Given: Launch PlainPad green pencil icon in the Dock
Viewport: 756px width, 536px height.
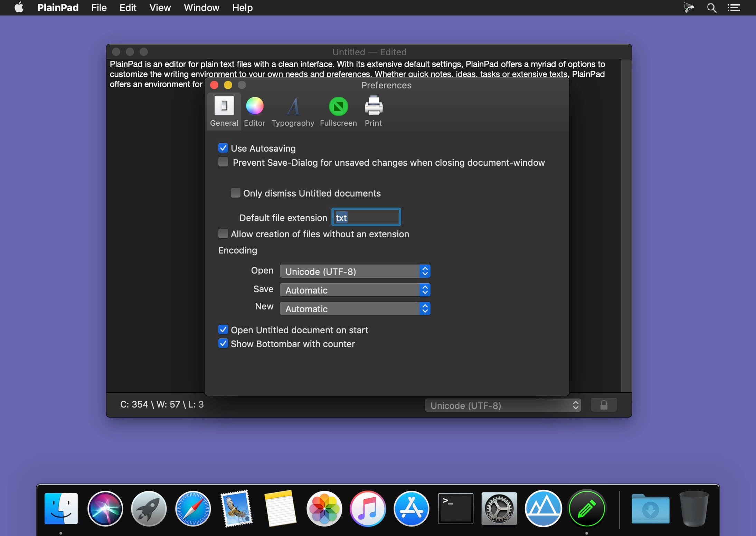Looking at the screenshot, I should click(587, 509).
